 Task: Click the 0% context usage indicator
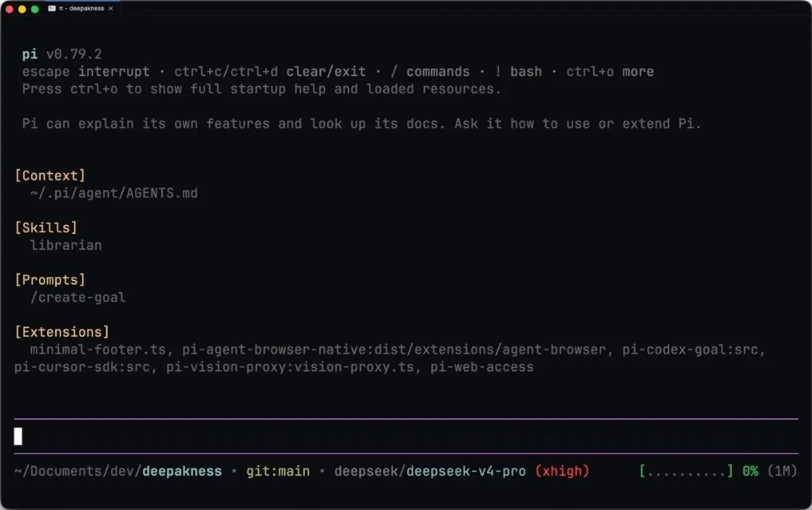[750, 471]
